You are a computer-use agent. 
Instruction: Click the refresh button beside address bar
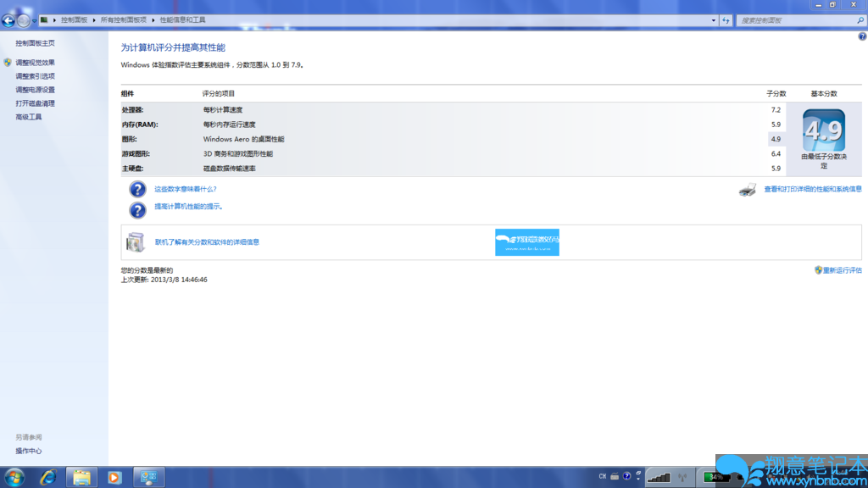coord(726,20)
